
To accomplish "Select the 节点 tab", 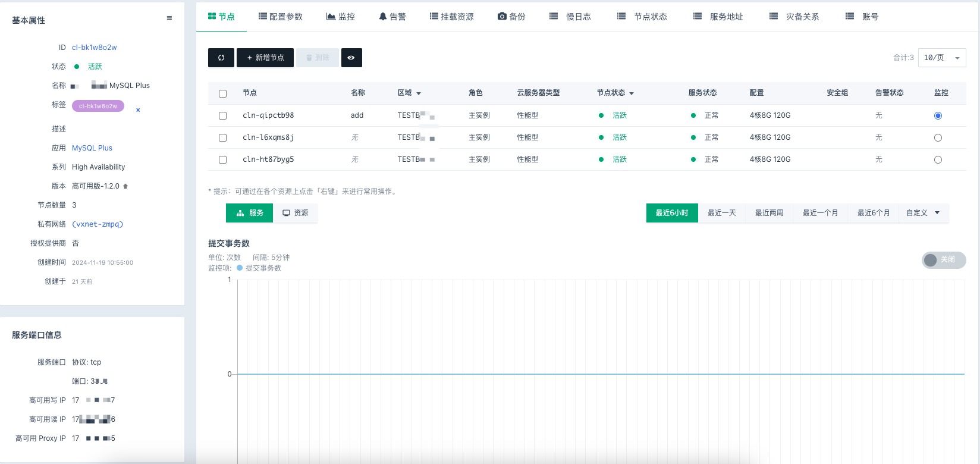I will (221, 17).
